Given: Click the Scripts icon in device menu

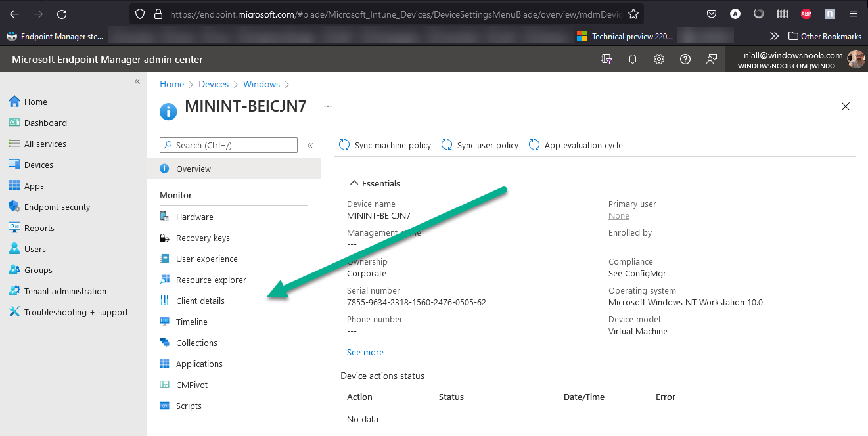Looking at the screenshot, I should [x=164, y=406].
